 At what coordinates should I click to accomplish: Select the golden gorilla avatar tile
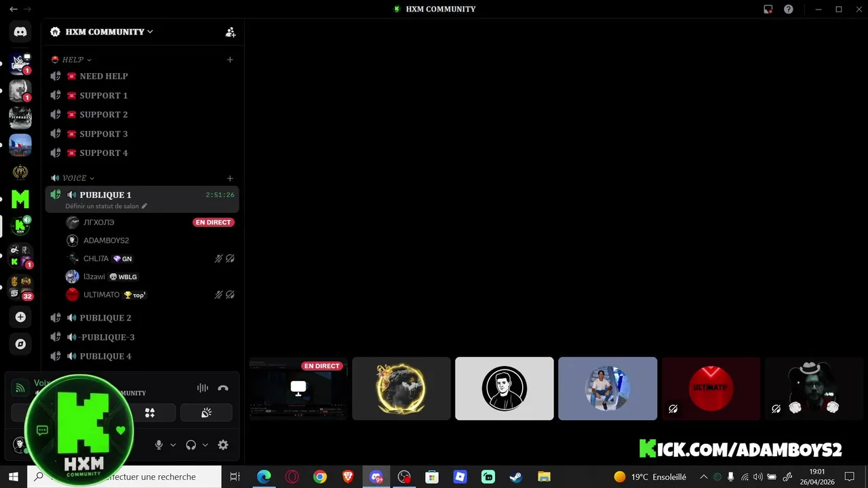(401, 388)
